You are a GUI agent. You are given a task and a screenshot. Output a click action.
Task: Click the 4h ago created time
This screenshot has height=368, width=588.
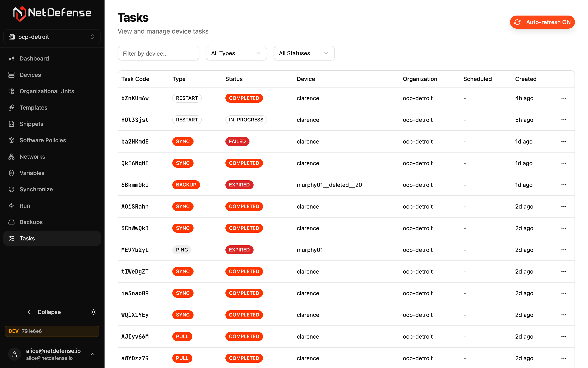click(x=524, y=98)
